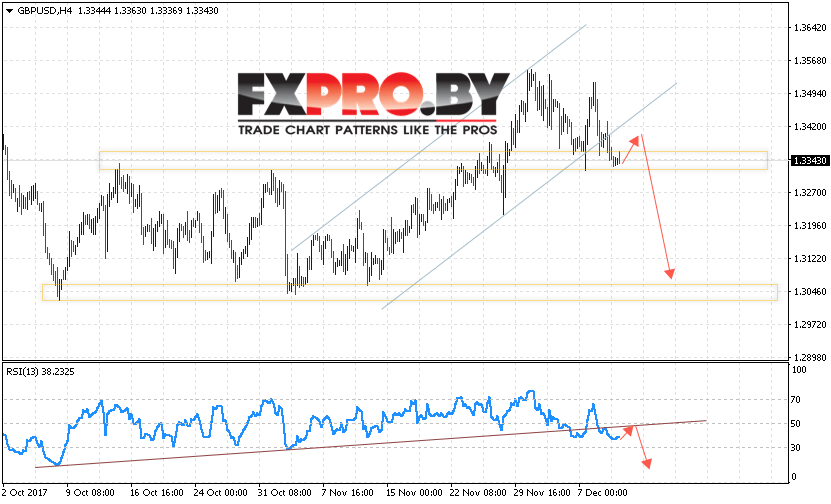Click the 29 Nov 16:00 time label

click(542, 493)
